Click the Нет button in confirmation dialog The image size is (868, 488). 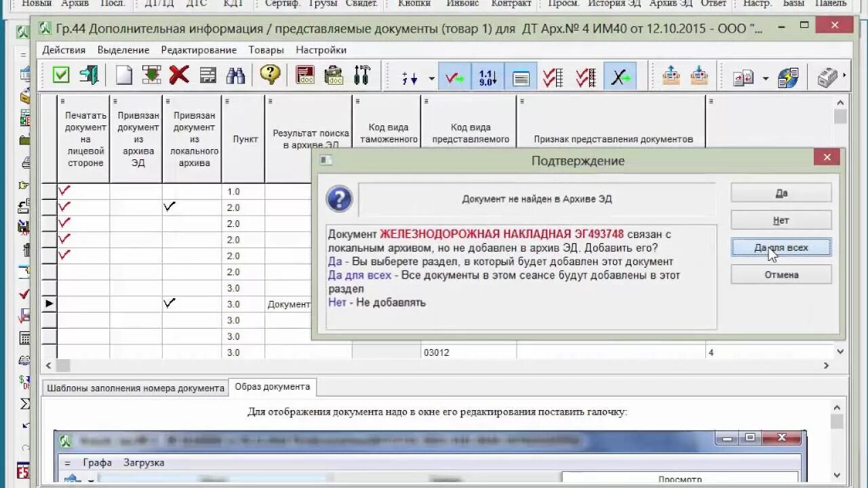(x=781, y=220)
